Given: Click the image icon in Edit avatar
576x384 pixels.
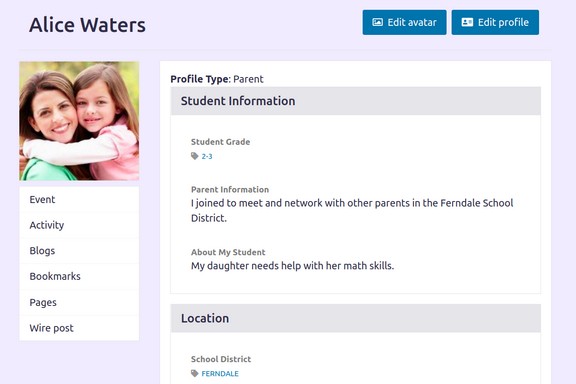Looking at the screenshot, I should pyautogui.click(x=377, y=22).
